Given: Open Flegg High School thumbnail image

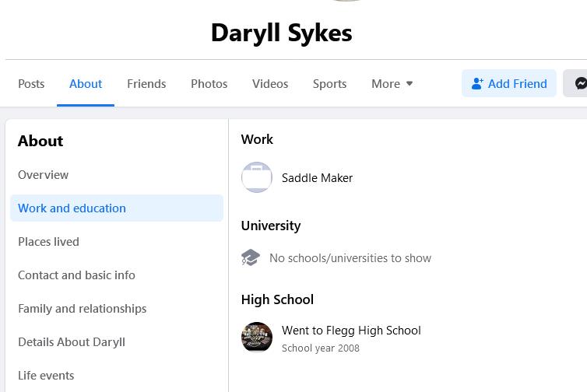Looking at the screenshot, I should click(256, 338).
